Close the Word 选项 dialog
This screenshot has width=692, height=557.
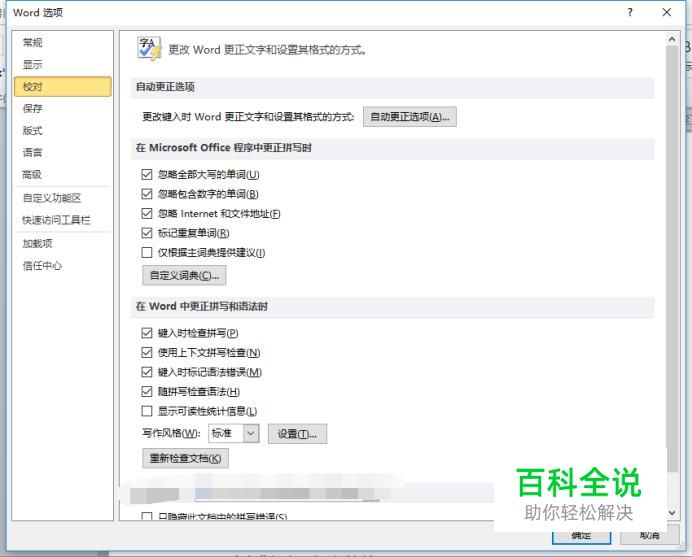pyautogui.click(x=667, y=12)
